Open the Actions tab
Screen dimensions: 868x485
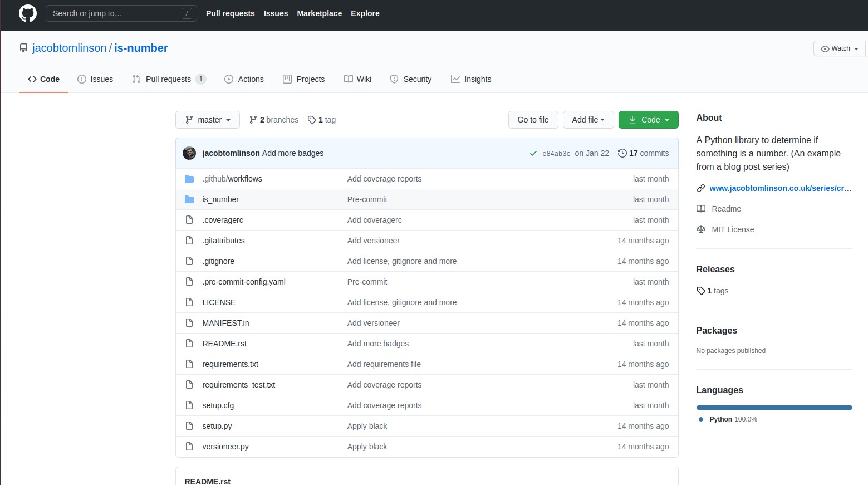244,79
